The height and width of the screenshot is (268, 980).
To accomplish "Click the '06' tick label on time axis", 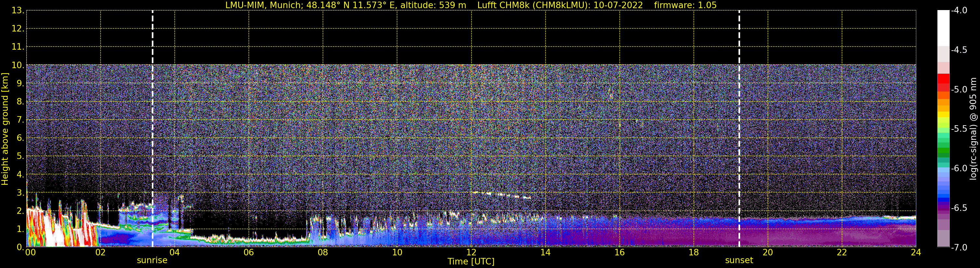I will pyautogui.click(x=248, y=252).
